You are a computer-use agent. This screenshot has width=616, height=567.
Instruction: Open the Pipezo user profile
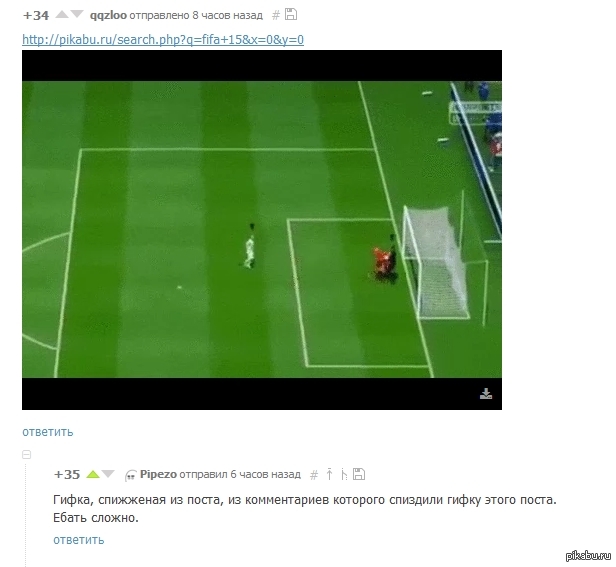click(158, 474)
